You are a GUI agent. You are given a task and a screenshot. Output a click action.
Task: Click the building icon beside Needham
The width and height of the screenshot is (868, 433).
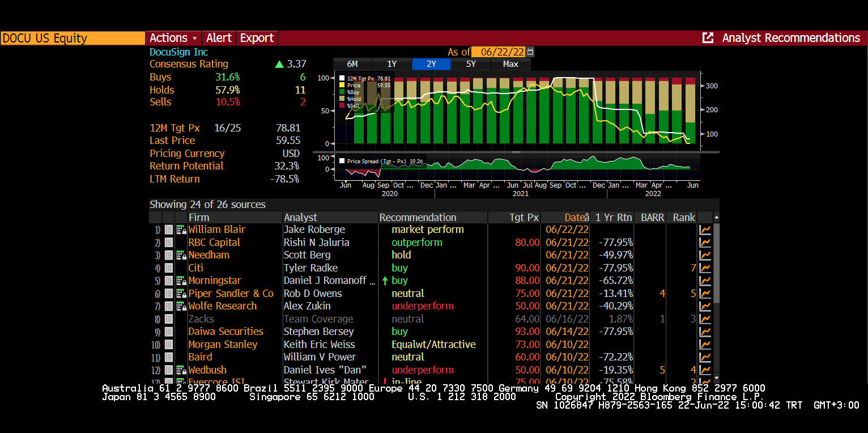[x=181, y=255]
